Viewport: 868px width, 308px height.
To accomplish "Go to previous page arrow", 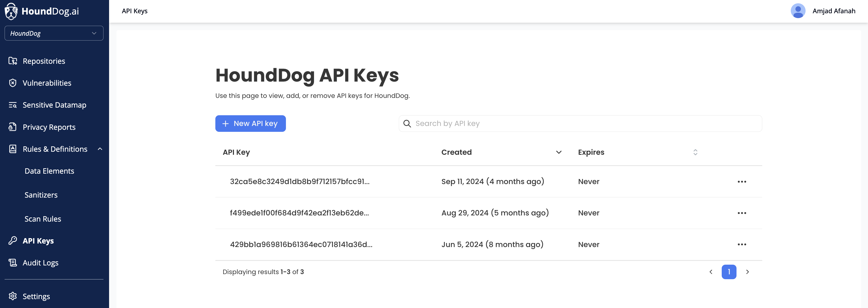I will coord(711,272).
